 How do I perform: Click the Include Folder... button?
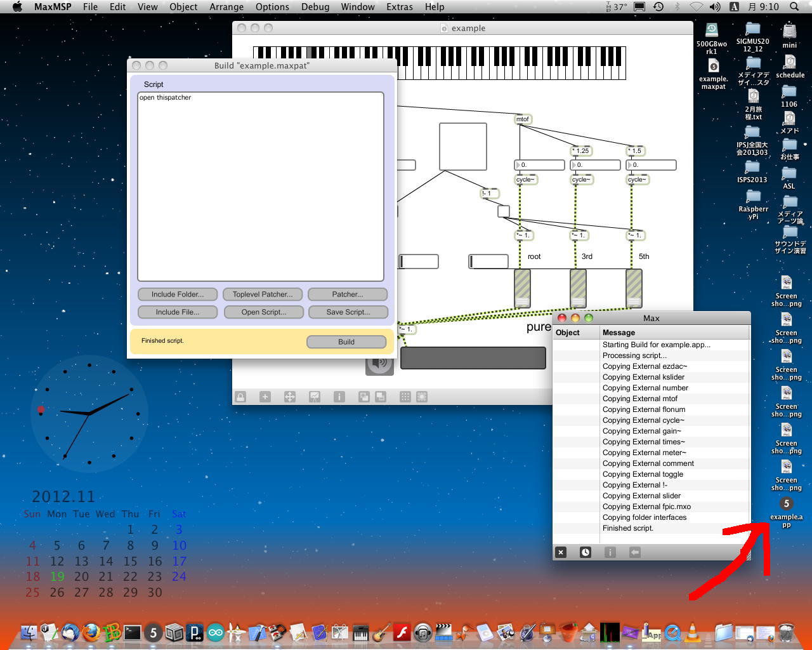coord(178,295)
